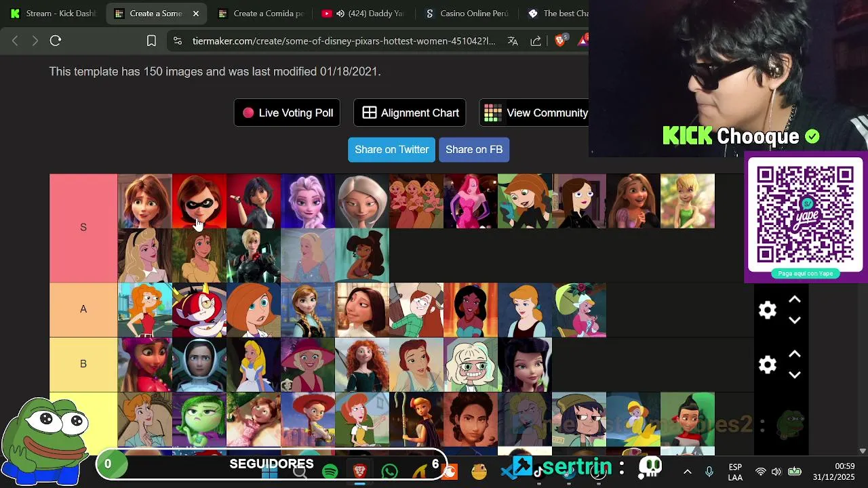The width and height of the screenshot is (868, 488).
Task: Open site settings icon in address bar
Action: (178, 41)
